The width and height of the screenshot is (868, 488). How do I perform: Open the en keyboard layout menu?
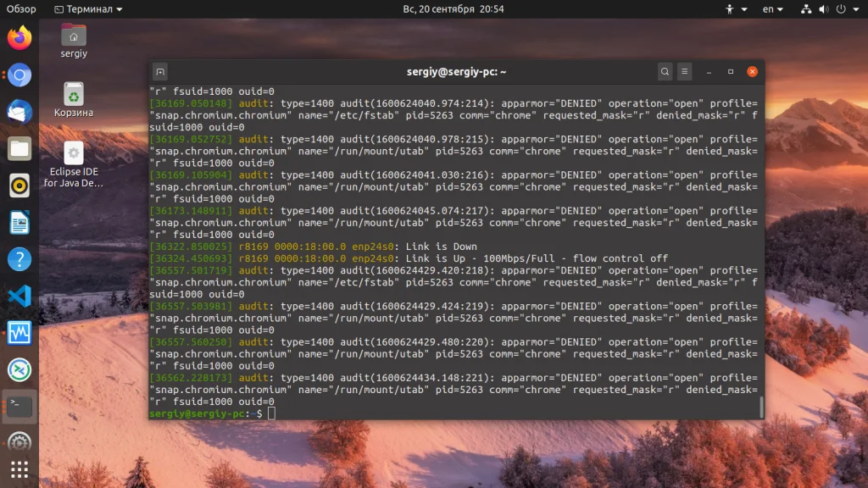click(773, 8)
